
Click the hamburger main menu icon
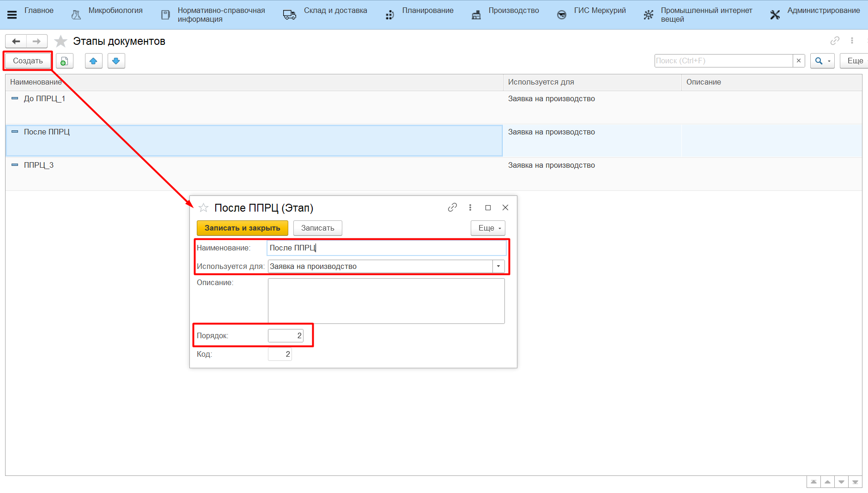point(12,15)
